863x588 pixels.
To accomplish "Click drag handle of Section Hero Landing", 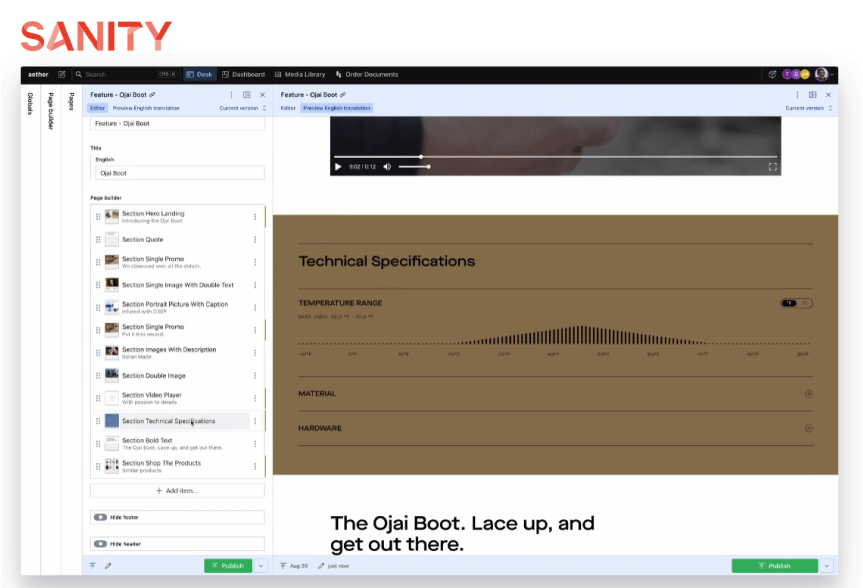I will [98, 217].
